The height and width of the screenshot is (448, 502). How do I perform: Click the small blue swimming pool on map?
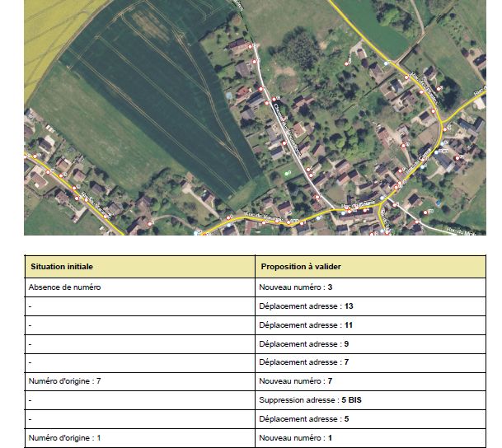point(228,96)
